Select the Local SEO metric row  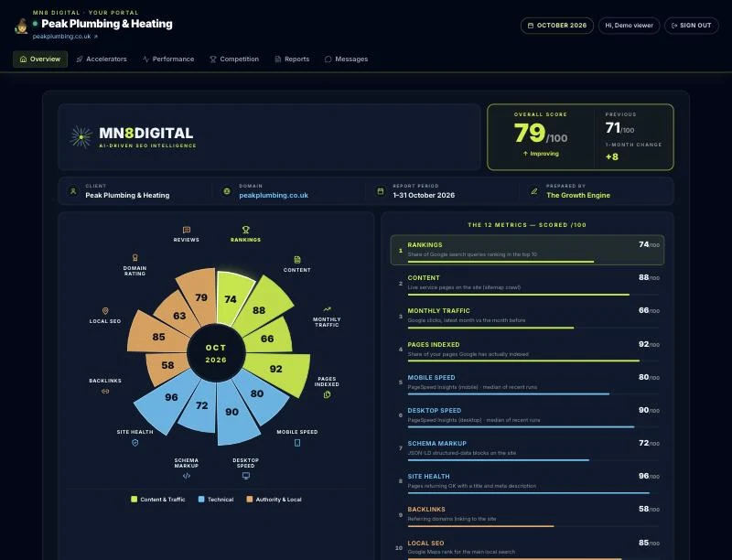(527, 548)
